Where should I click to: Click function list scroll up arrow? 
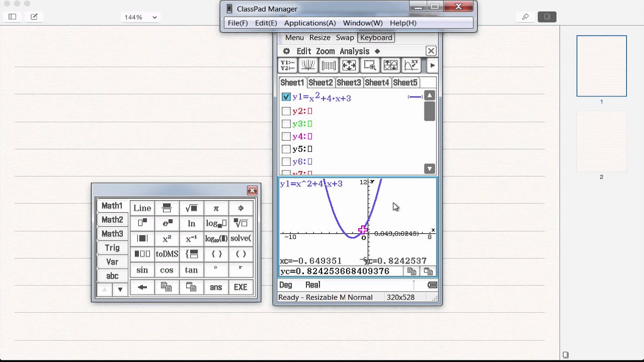(429, 96)
